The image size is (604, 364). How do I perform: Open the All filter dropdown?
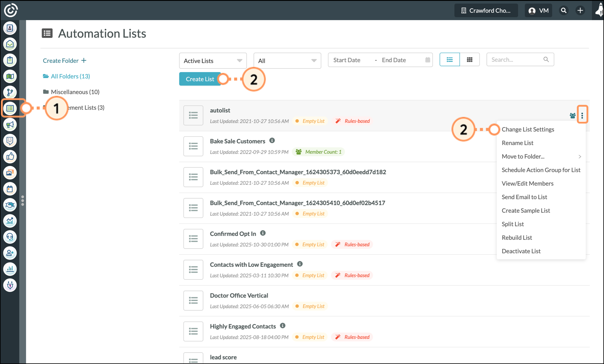click(287, 61)
